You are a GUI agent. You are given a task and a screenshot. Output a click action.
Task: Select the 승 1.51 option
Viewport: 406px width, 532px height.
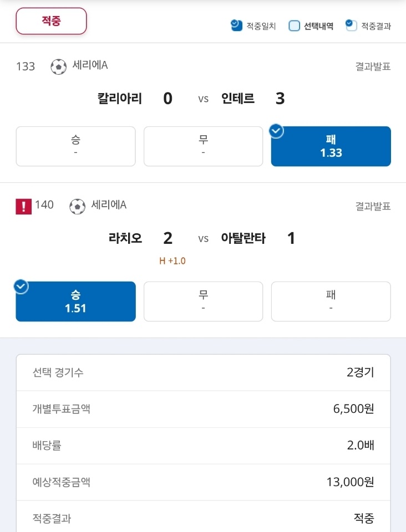pos(75,301)
